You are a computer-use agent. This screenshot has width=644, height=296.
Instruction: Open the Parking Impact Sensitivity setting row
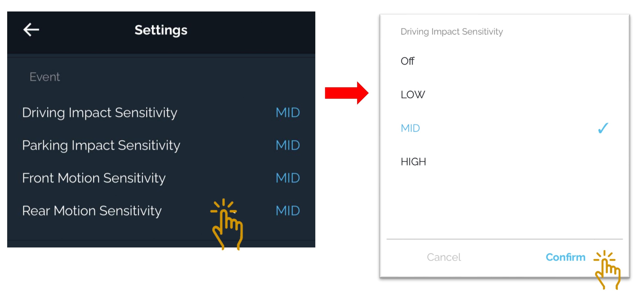click(x=161, y=145)
